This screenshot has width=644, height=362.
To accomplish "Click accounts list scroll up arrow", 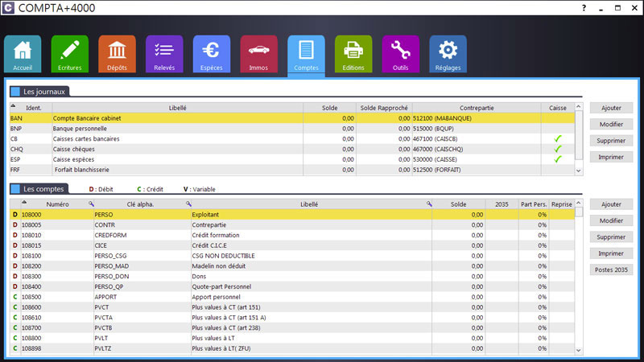I will coord(579,204).
